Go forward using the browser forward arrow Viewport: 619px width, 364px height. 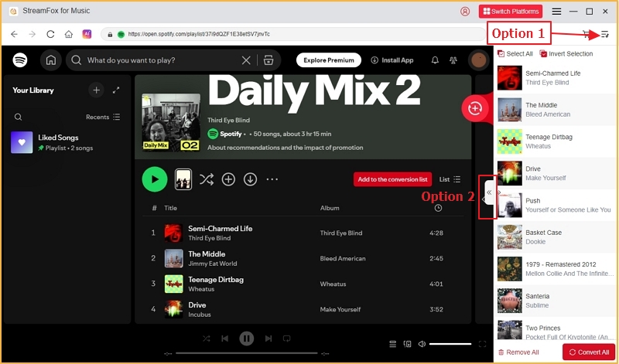pyautogui.click(x=32, y=34)
